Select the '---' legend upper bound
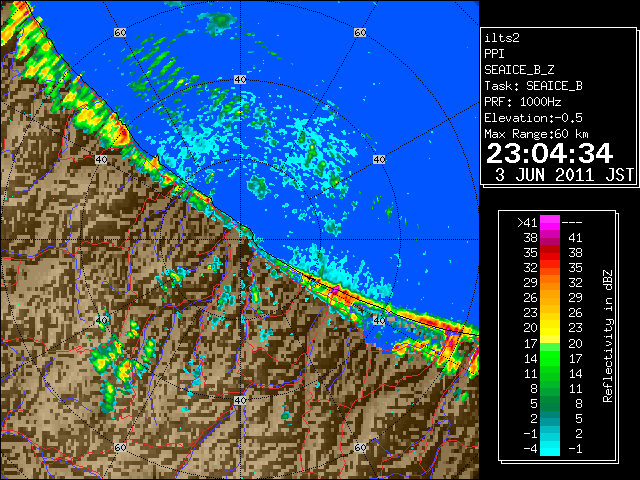This screenshot has height=480, width=640. [x=572, y=222]
